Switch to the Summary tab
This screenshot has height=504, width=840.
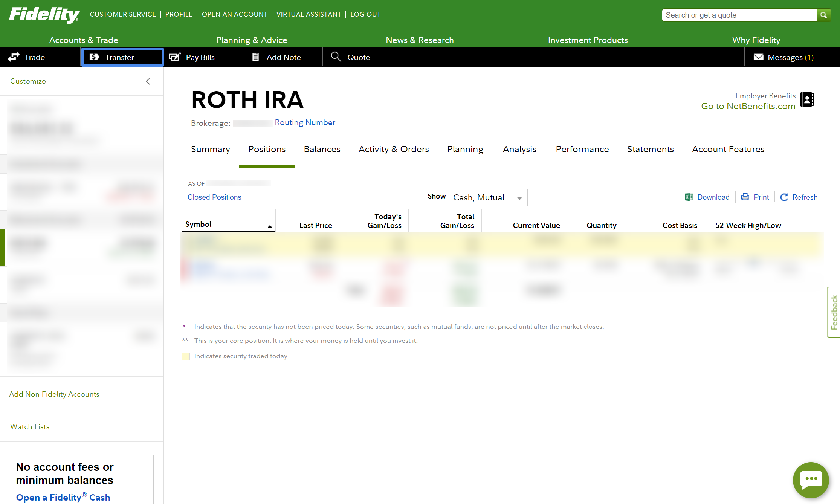(211, 149)
